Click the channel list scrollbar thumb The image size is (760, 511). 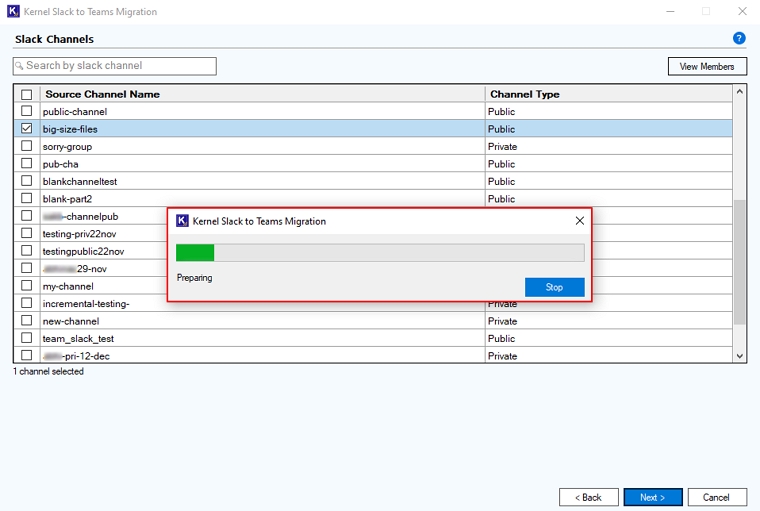739,262
